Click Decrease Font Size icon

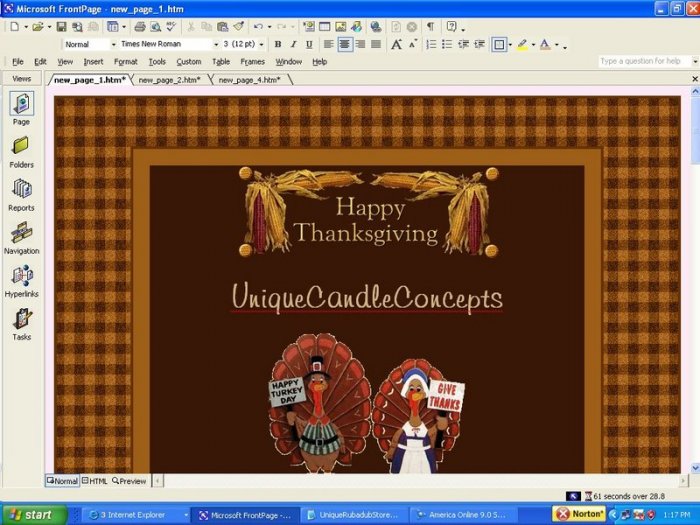pyautogui.click(x=413, y=44)
